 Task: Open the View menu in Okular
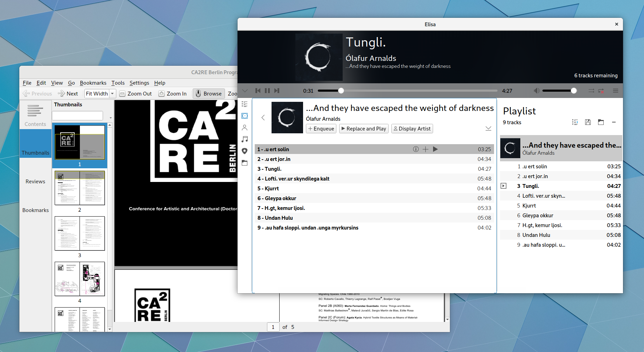point(57,83)
